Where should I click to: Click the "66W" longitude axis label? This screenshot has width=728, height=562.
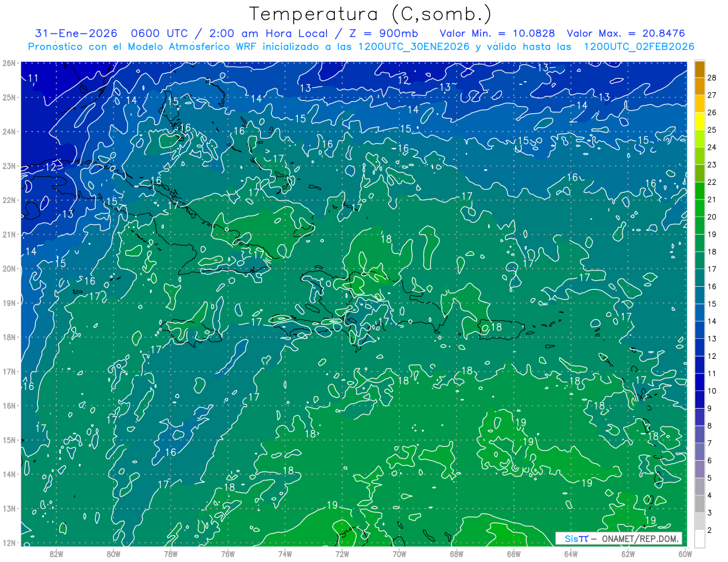(x=513, y=554)
